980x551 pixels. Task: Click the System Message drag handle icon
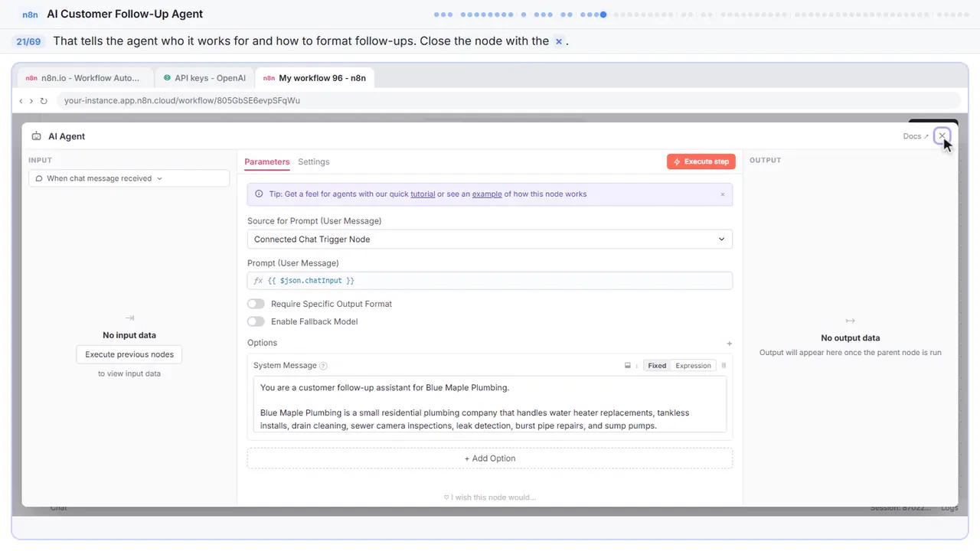pyautogui.click(x=724, y=366)
